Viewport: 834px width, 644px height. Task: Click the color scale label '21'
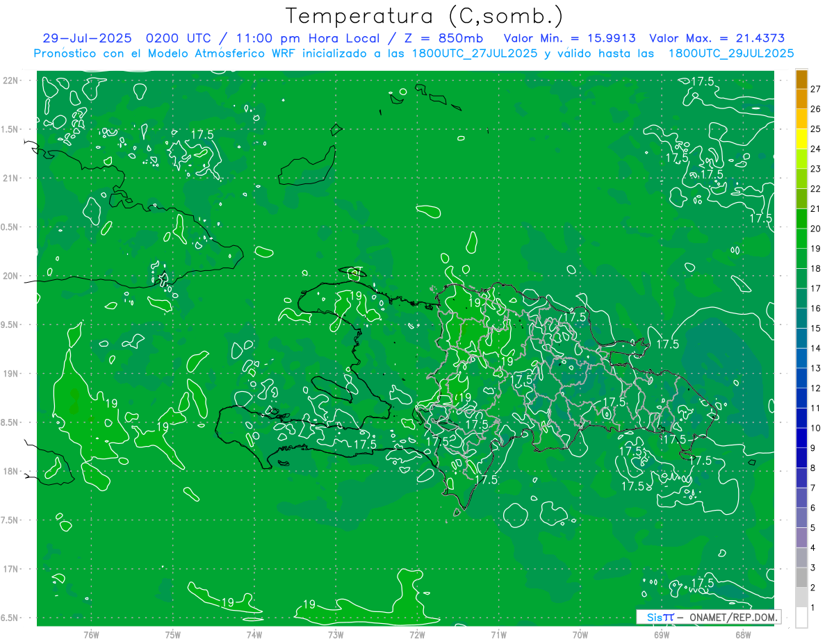click(816, 208)
